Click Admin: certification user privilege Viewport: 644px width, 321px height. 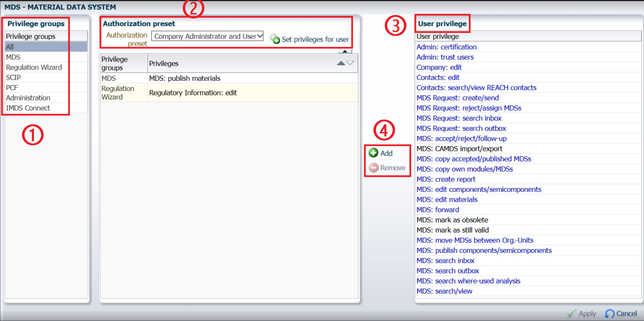click(x=446, y=47)
